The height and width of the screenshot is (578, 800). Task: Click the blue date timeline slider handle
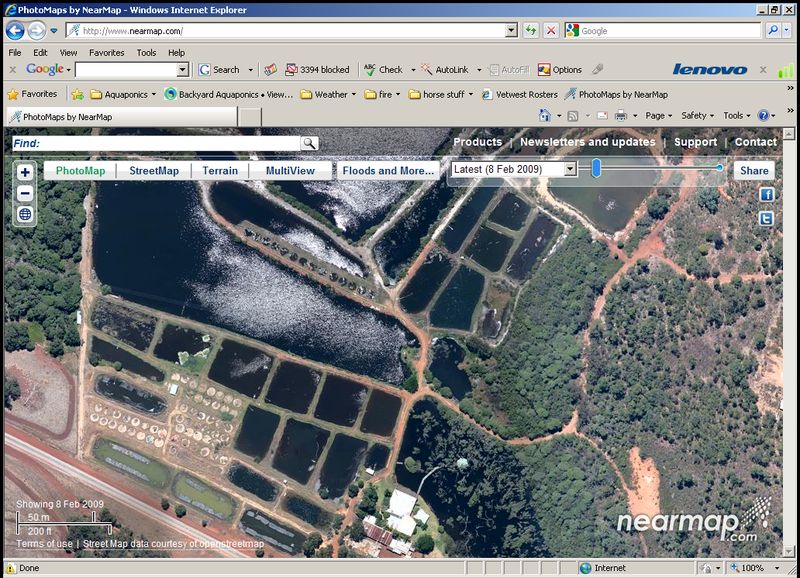coord(597,169)
